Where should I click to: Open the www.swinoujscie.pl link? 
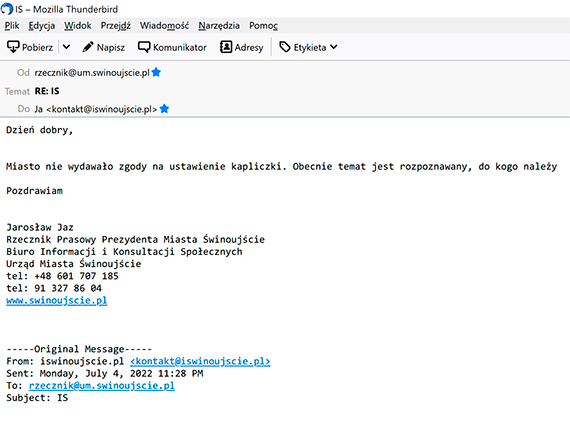pos(57,300)
